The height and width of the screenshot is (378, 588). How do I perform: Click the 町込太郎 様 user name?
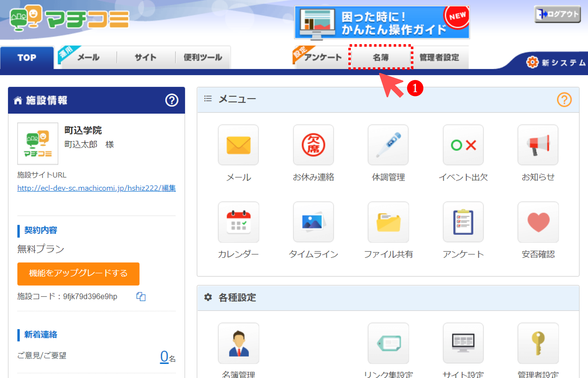[x=89, y=144]
